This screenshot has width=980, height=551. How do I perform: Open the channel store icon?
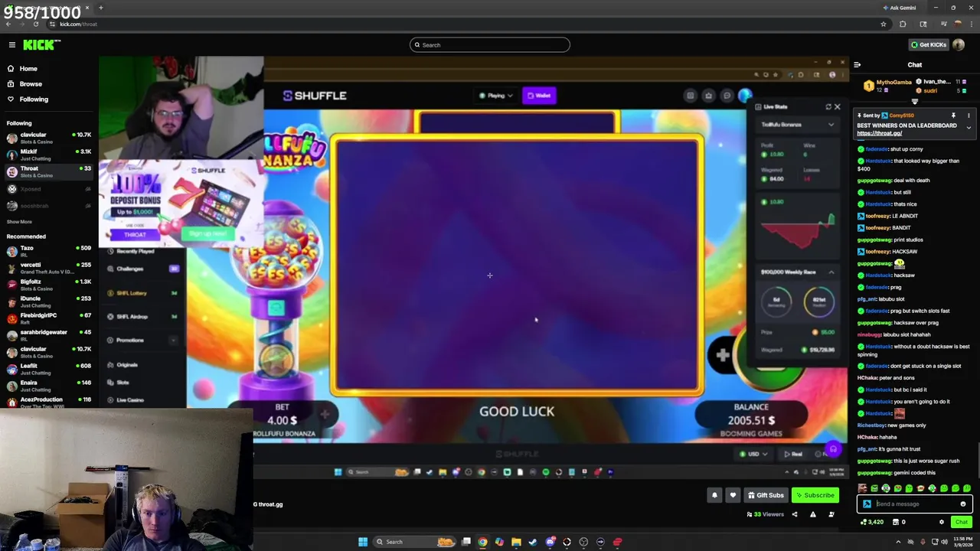pyautogui.click(x=896, y=522)
